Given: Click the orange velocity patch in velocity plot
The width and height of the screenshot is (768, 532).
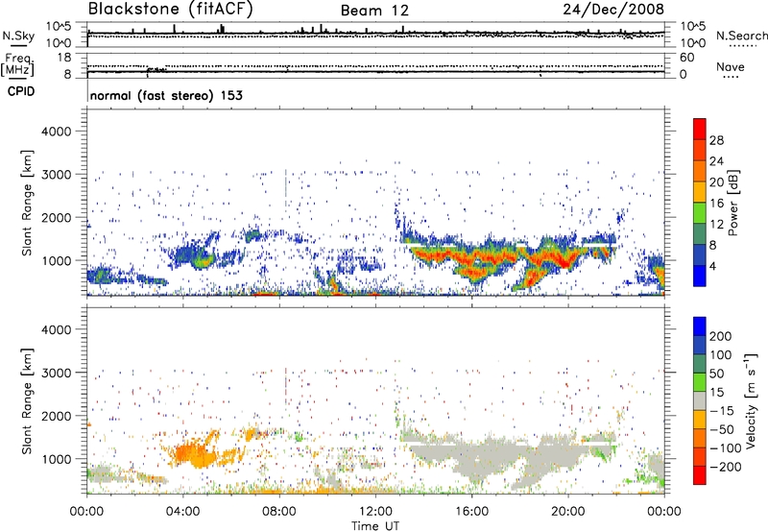Looking at the screenshot, I should 194,453.
